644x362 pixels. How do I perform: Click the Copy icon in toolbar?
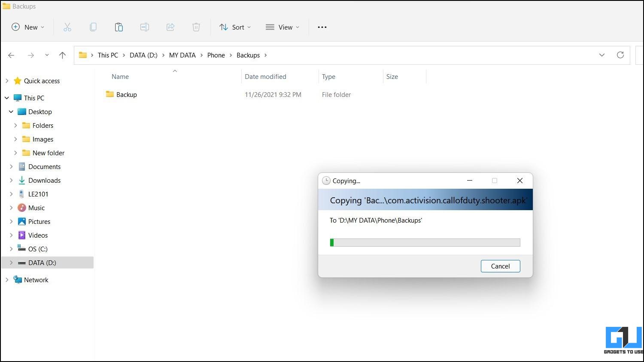(x=93, y=27)
